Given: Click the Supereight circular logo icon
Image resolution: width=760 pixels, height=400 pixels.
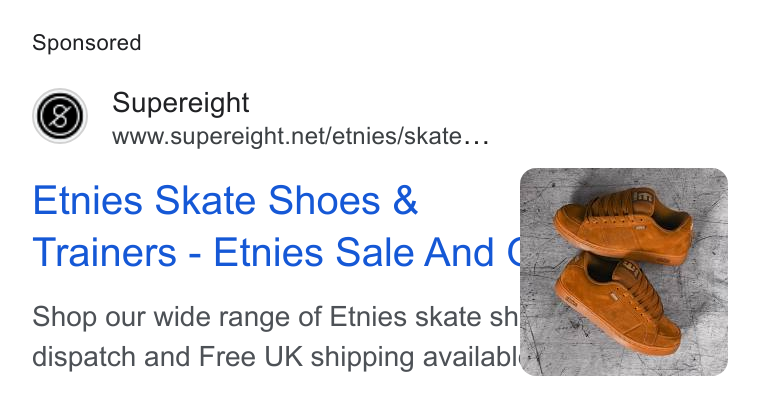Looking at the screenshot, I should (x=60, y=116).
